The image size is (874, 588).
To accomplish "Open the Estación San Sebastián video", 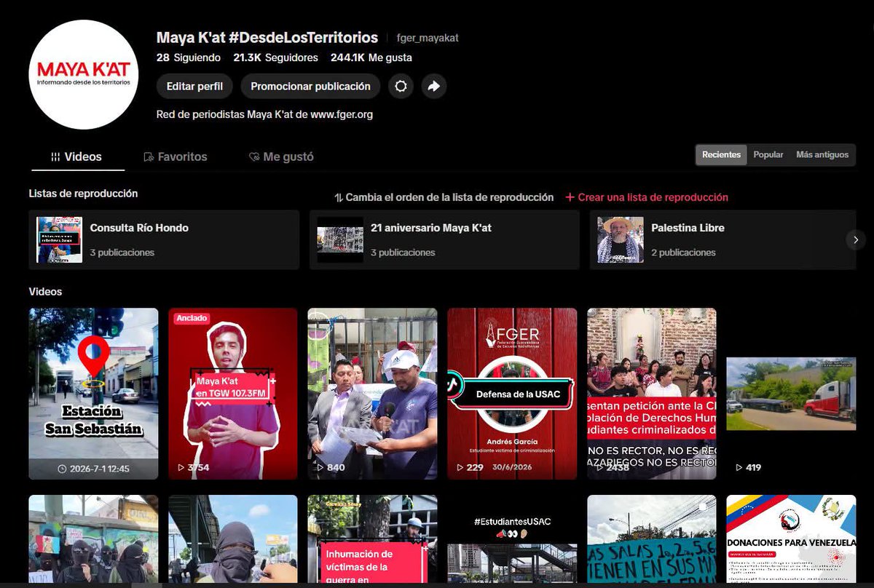I will [93, 394].
